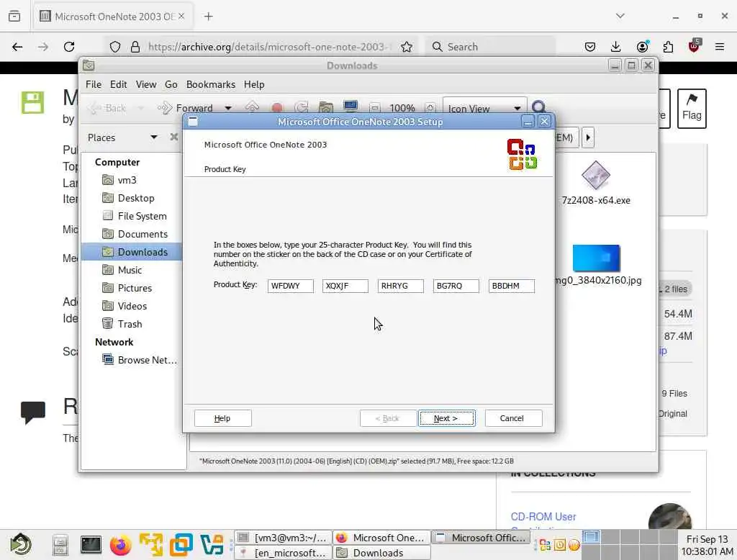This screenshot has width=737, height=560.
Task: Click the red Stop loading icon
Action: pos(277,108)
